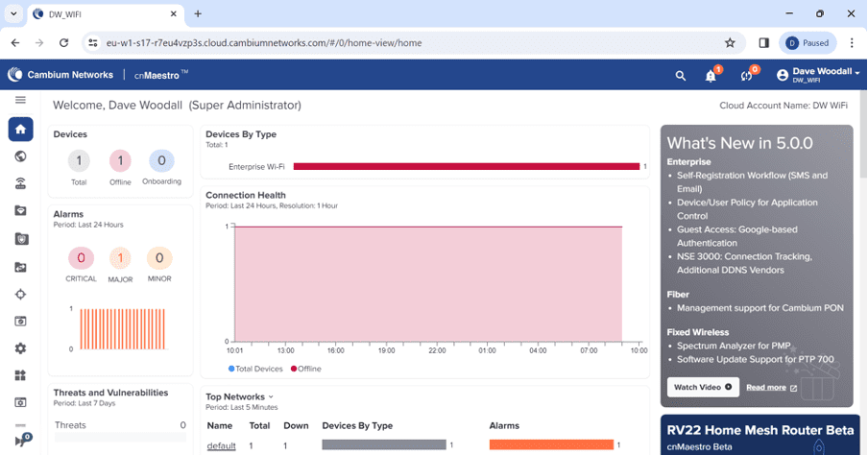
Task: Open the crosshair target sidebar icon
Action: tap(20, 294)
